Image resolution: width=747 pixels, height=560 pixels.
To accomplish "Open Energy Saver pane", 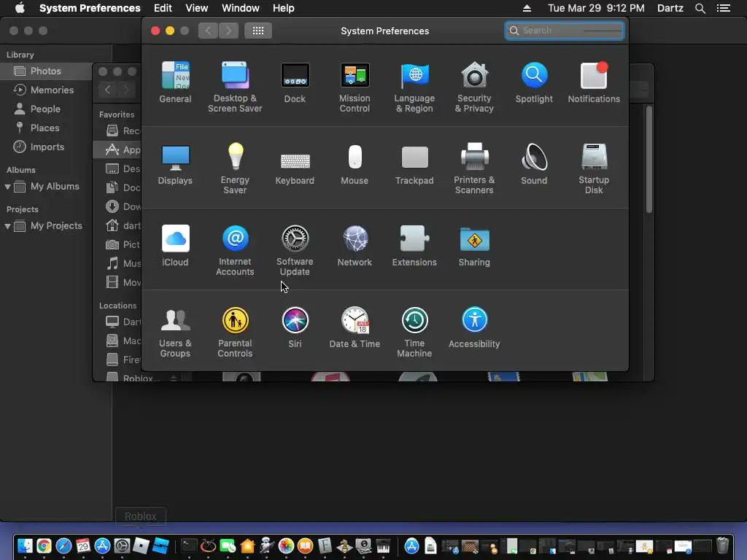I will click(235, 168).
